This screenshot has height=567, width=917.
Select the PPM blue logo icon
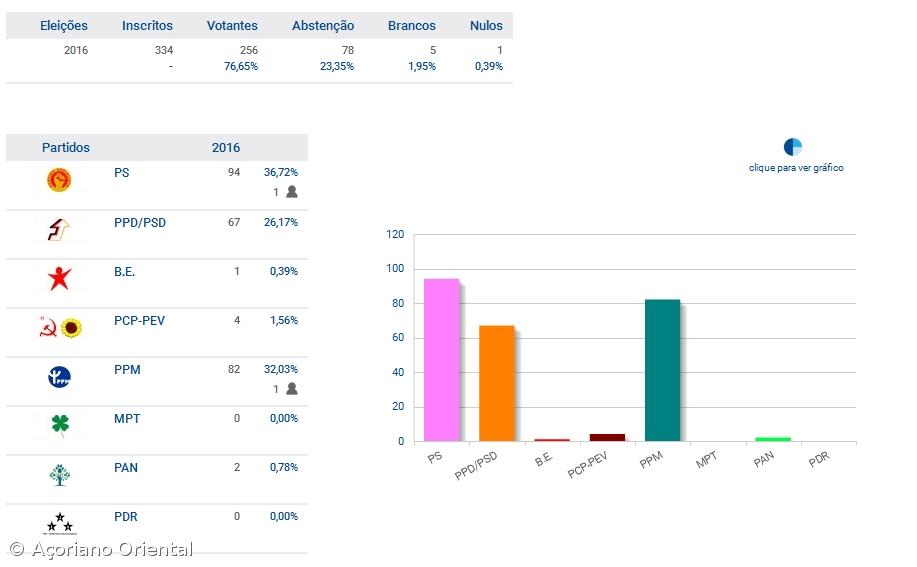tap(59, 377)
